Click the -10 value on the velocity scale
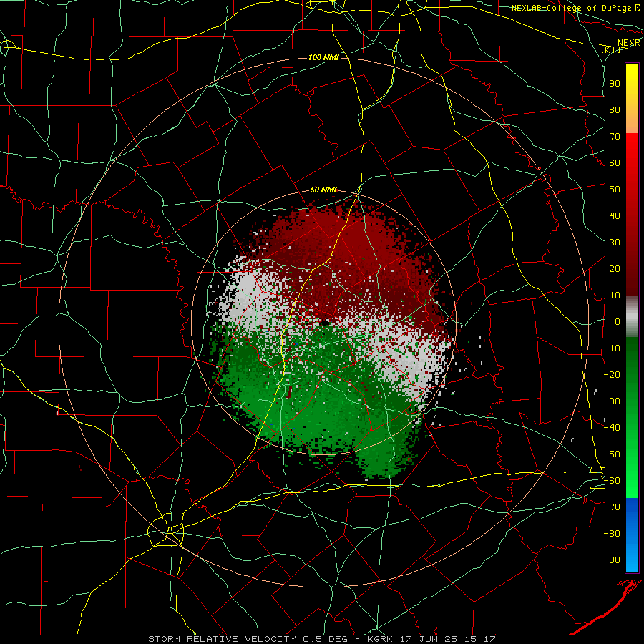Screen dimensions: 644x644 point(612,348)
